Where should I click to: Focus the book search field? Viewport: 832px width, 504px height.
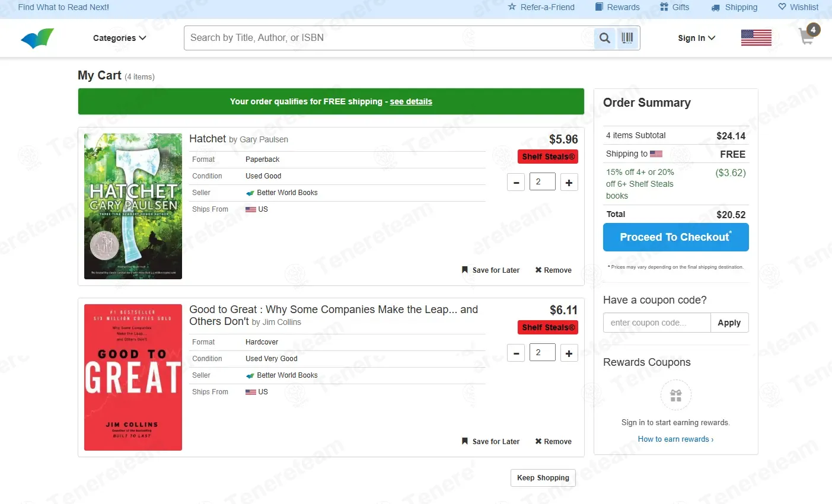click(389, 38)
